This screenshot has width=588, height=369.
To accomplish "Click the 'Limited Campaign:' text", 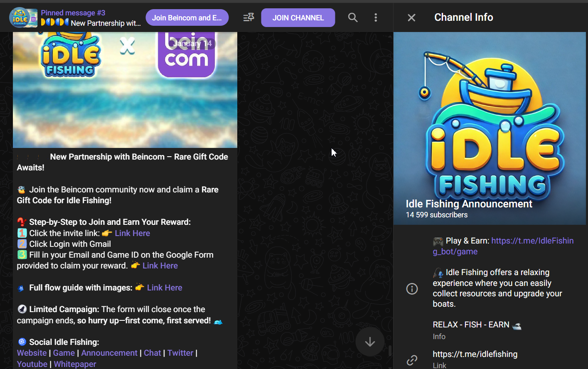I will click(x=64, y=309).
